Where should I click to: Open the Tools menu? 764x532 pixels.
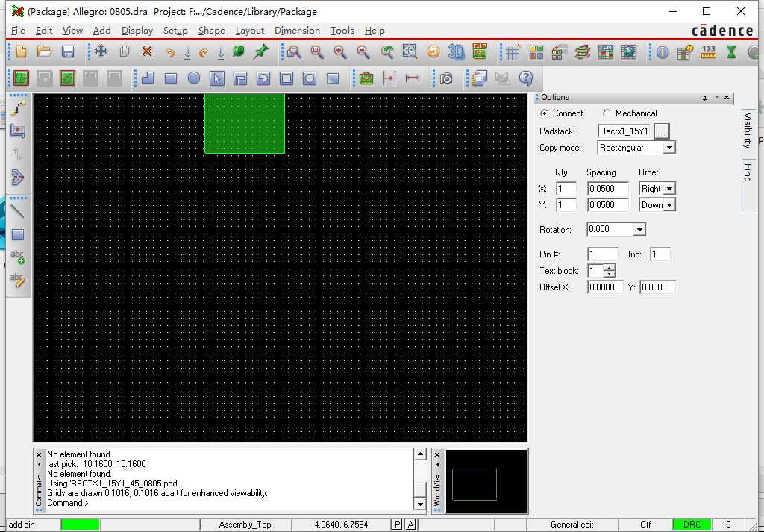(342, 30)
